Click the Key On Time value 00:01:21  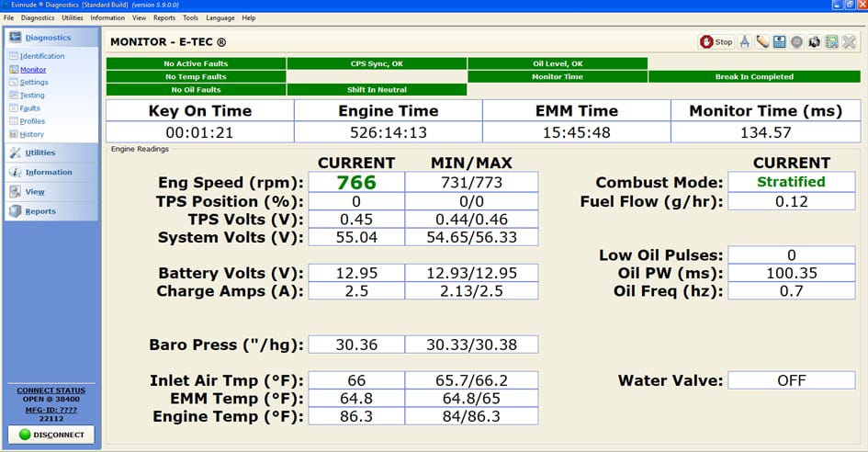click(200, 132)
